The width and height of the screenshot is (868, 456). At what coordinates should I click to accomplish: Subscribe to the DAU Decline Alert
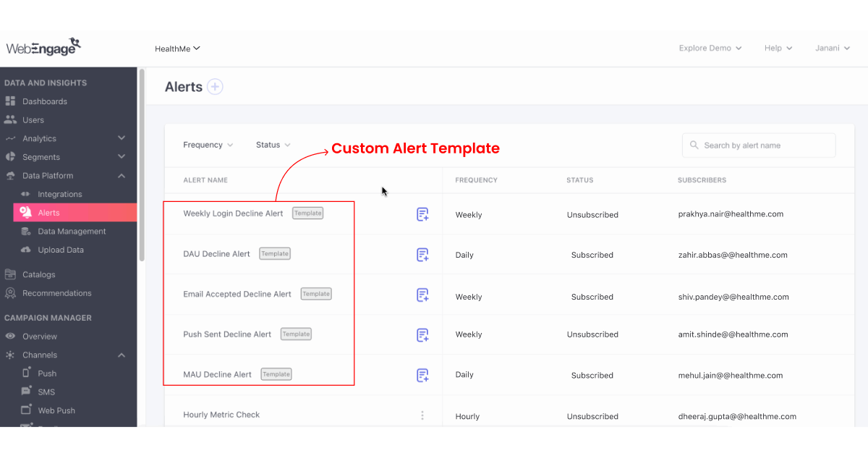click(x=422, y=255)
